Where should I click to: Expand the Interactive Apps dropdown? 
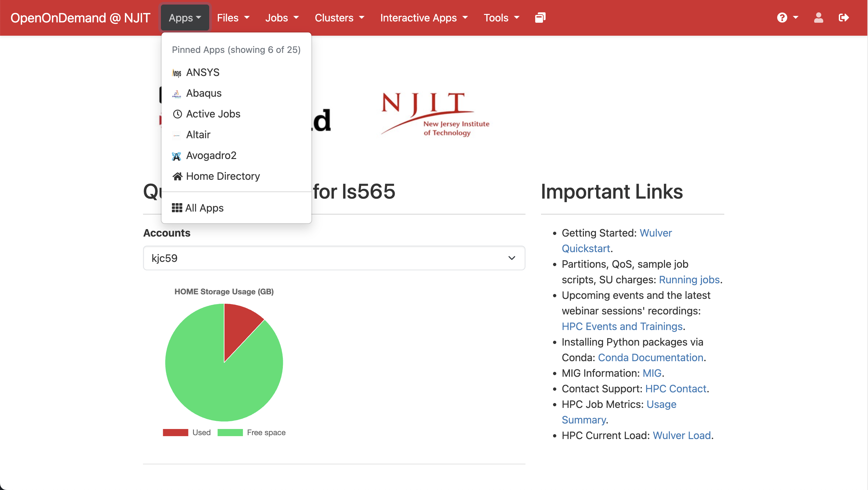424,18
